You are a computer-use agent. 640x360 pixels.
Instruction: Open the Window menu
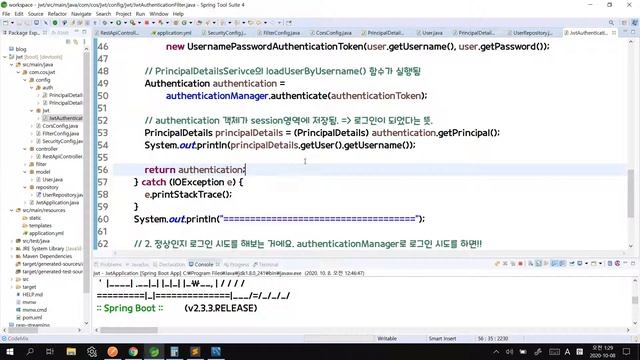point(159,14)
